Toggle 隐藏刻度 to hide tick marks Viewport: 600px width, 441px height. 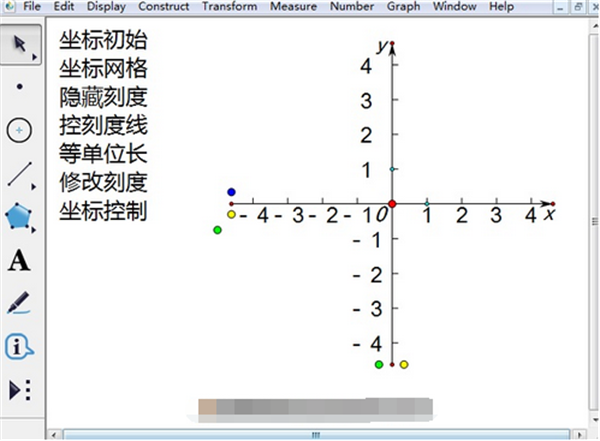(102, 98)
